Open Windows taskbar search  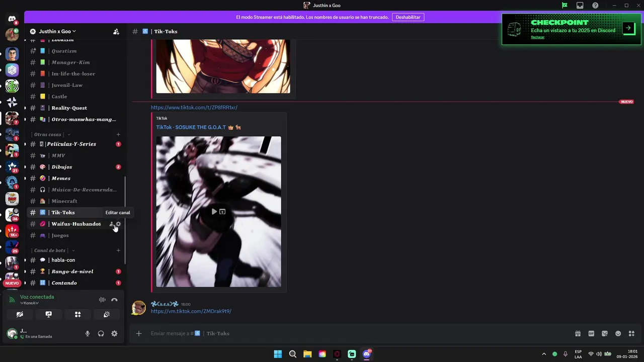point(292,354)
